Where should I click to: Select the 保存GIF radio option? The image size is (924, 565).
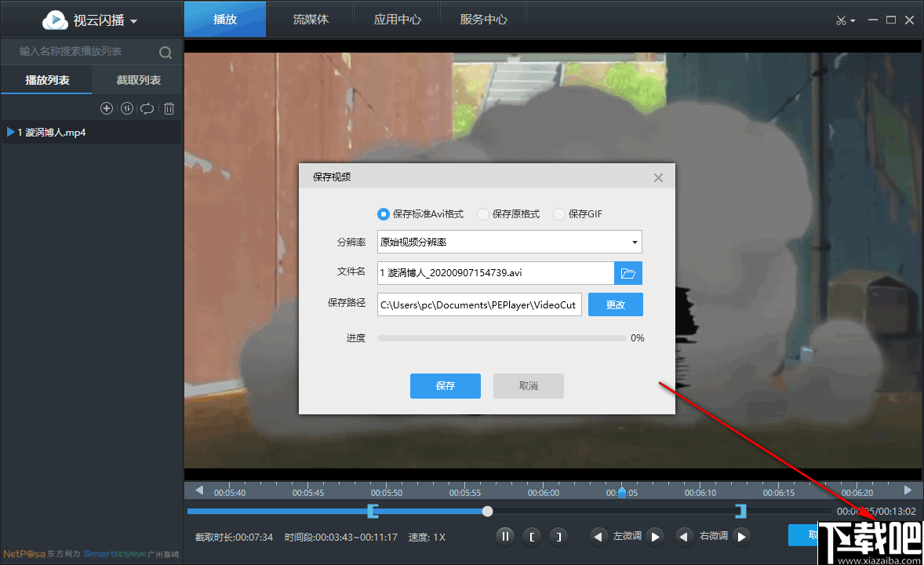click(x=558, y=213)
